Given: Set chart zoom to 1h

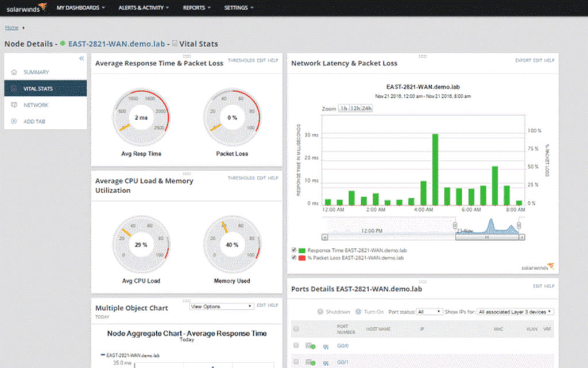Looking at the screenshot, I should pyautogui.click(x=343, y=108).
